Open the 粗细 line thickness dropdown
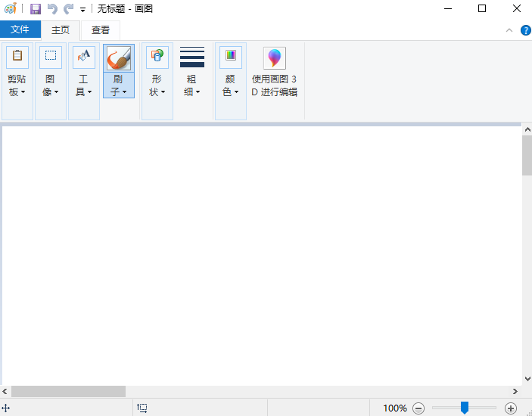Viewport: 532px width, 416px height. coord(192,71)
